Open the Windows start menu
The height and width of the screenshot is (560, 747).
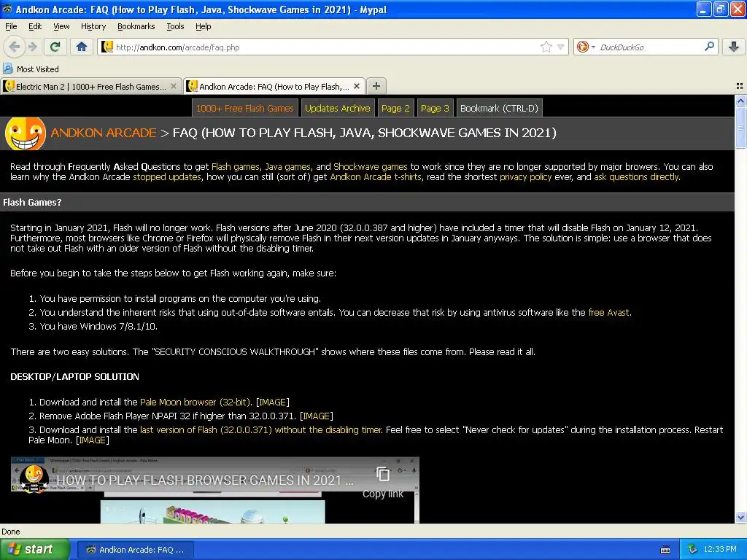[35, 550]
